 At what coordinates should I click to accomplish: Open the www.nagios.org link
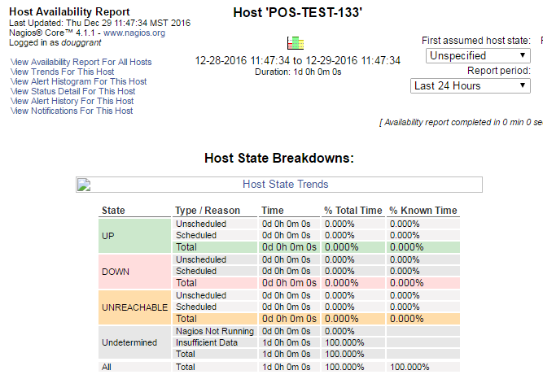click(x=134, y=33)
